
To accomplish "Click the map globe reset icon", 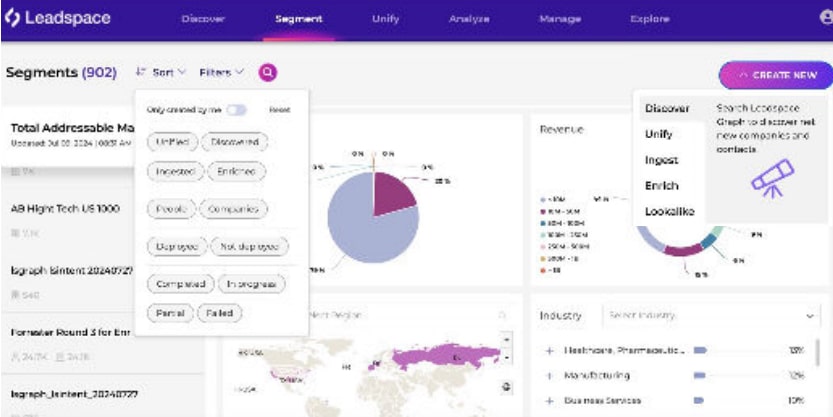I will pos(505,387).
